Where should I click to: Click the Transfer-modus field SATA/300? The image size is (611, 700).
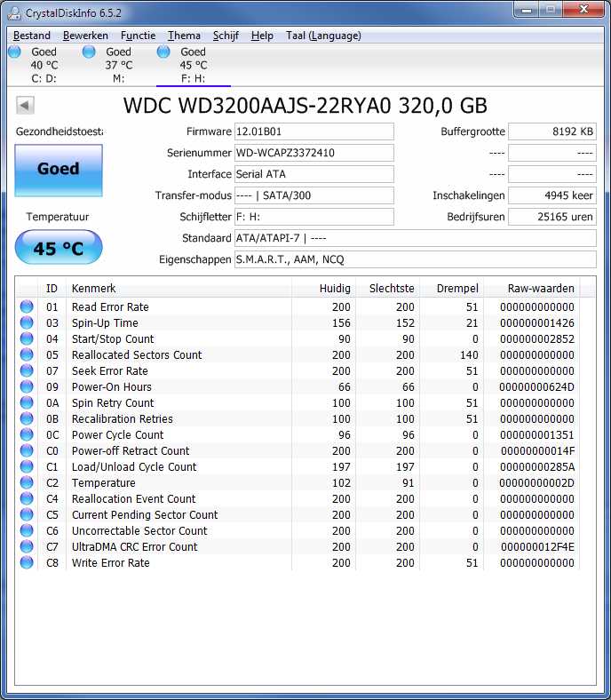point(314,195)
